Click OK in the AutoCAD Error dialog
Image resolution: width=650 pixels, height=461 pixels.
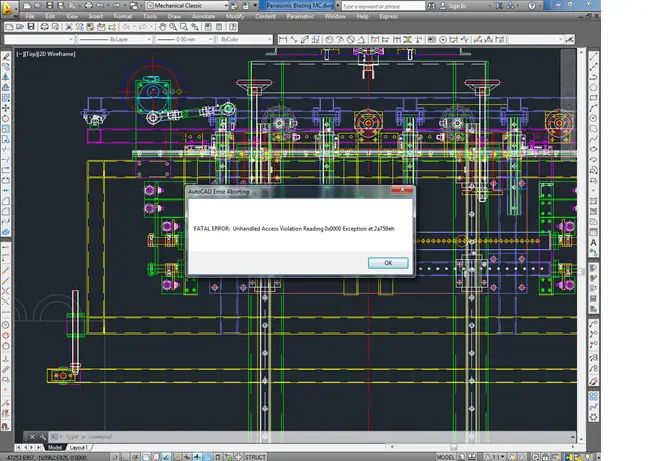click(x=388, y=263)
